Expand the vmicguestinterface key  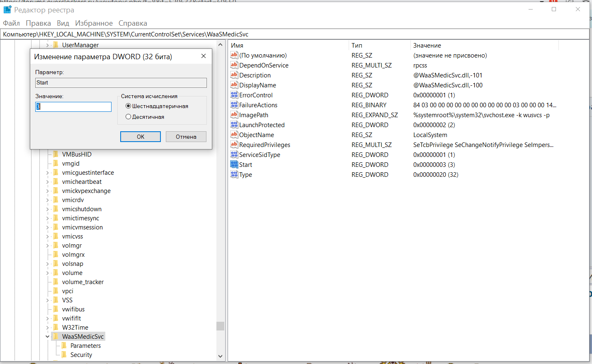click(47, 173)
